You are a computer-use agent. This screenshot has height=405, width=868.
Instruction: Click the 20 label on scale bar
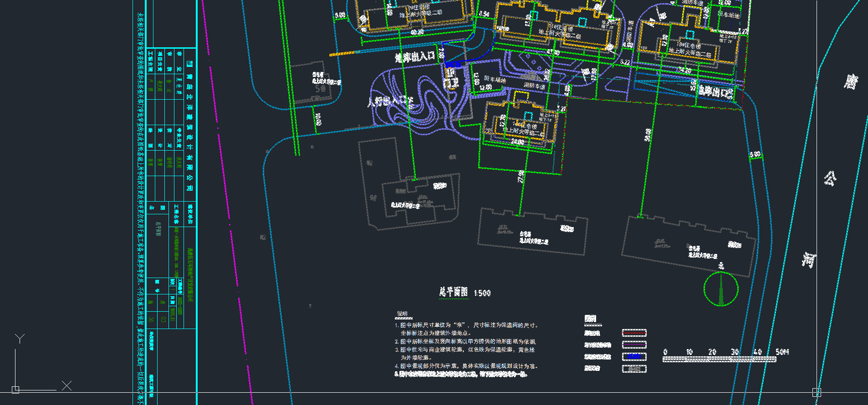[712, 352]
